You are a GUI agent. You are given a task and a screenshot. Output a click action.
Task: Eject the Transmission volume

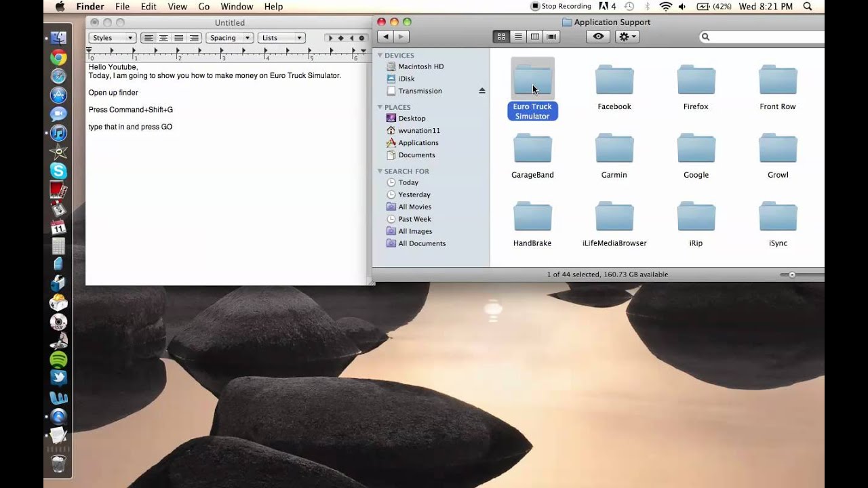[x=482, y=91]
